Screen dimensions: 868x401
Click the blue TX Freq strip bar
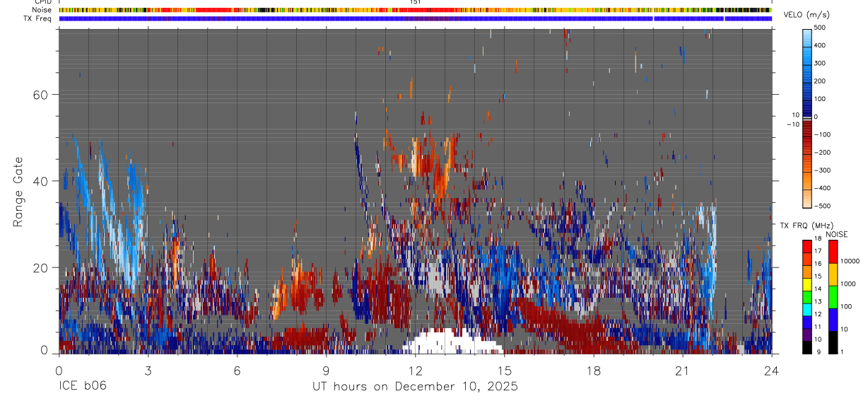pyautogui.click(x=415, y=18)
